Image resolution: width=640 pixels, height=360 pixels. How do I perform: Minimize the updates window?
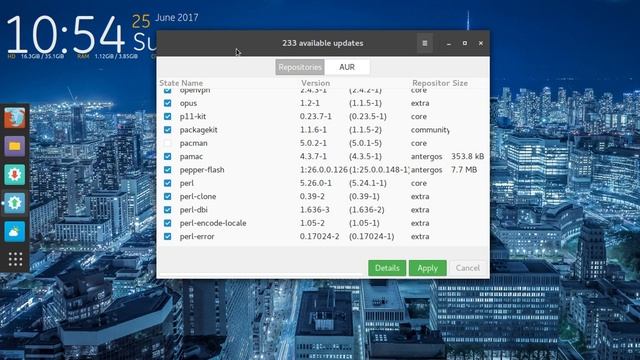coord(449,43)
